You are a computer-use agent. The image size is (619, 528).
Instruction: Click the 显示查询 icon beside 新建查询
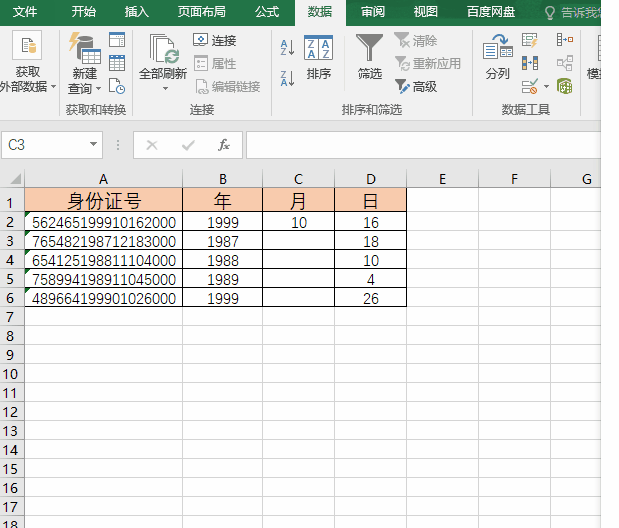(117, 40)
